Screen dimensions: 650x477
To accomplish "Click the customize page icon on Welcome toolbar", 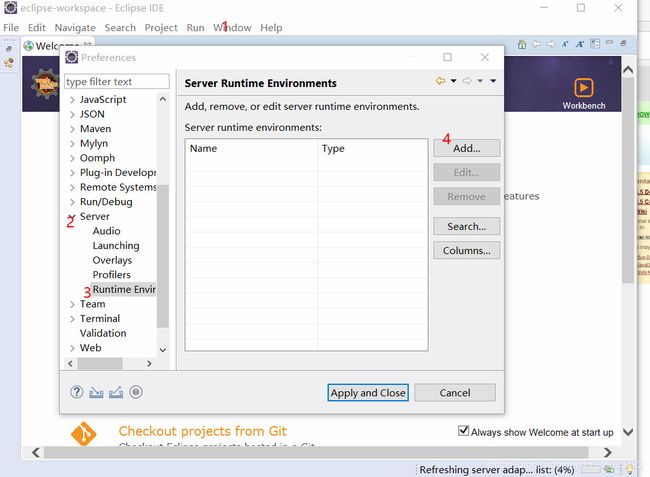I will (x=595, y=44).
